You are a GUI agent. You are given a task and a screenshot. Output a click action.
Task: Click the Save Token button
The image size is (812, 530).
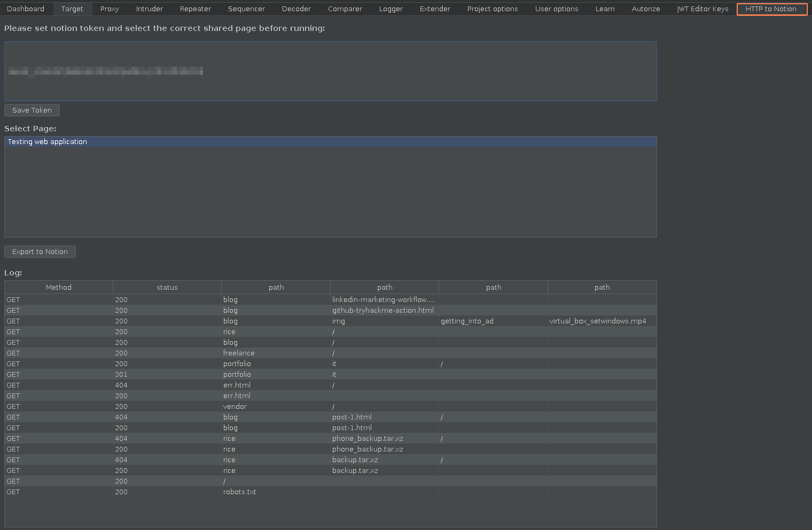[32, 110]
